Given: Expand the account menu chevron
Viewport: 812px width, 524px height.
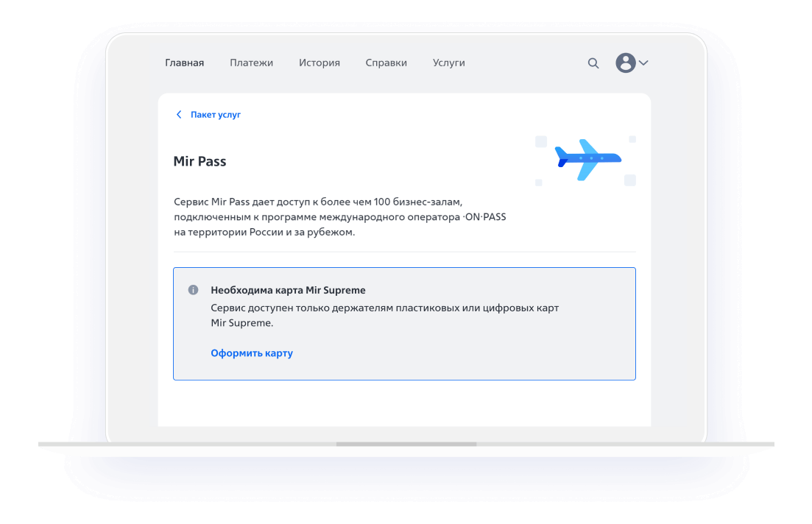Looking at the screenshot, I should [x=643, y=63].
